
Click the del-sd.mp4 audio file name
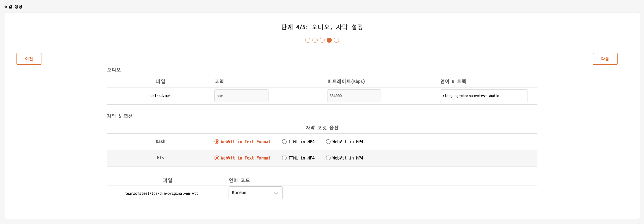[160, 96]
